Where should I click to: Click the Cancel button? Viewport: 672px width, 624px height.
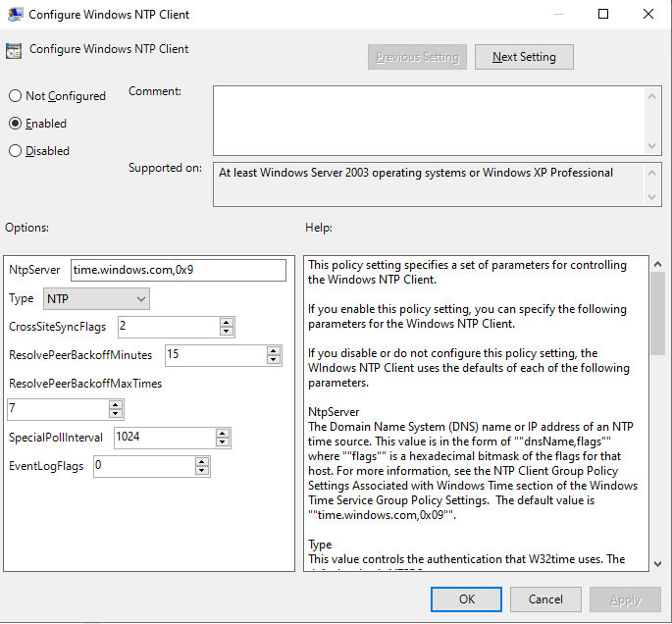pyautogui.click(x=545, y=599)
